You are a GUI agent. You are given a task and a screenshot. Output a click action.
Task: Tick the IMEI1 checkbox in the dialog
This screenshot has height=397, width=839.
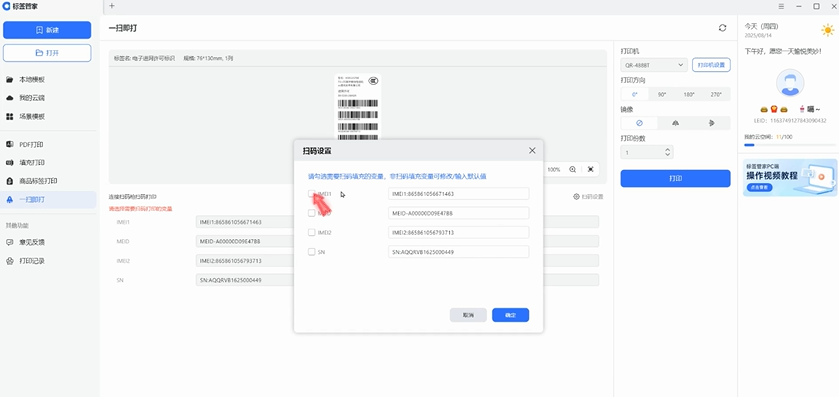pyautogui.click(x=311, y=194)
